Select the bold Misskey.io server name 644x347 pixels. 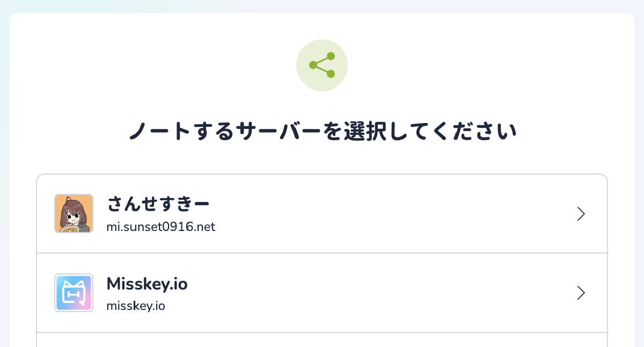(147, 284)
